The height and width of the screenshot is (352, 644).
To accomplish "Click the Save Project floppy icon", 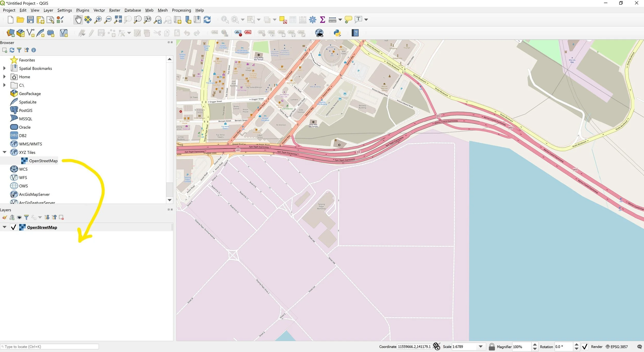I will tap(30, 20).
